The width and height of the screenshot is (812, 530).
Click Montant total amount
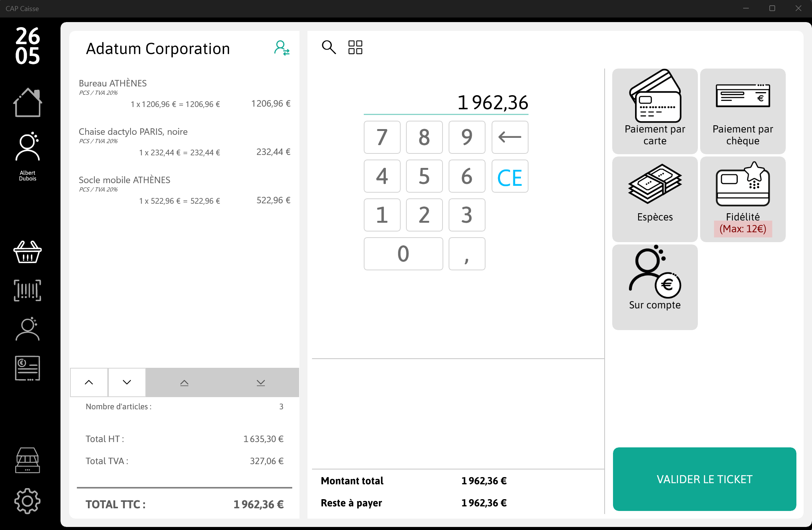(484, 481)
